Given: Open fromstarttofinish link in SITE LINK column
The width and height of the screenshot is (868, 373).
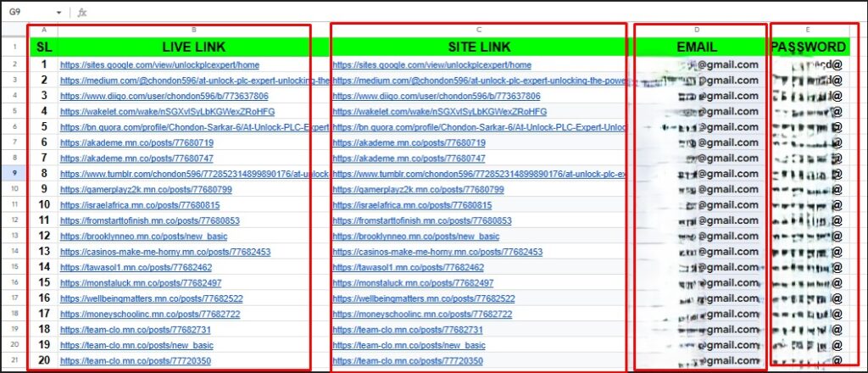Looking at the screenshot, I should pos(422,220).
